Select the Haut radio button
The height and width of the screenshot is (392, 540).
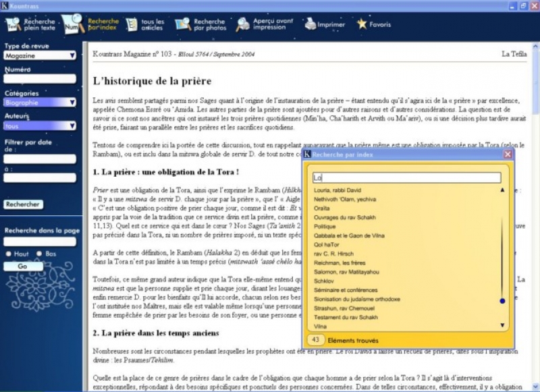pyautogui.click(x=9, y=254)
